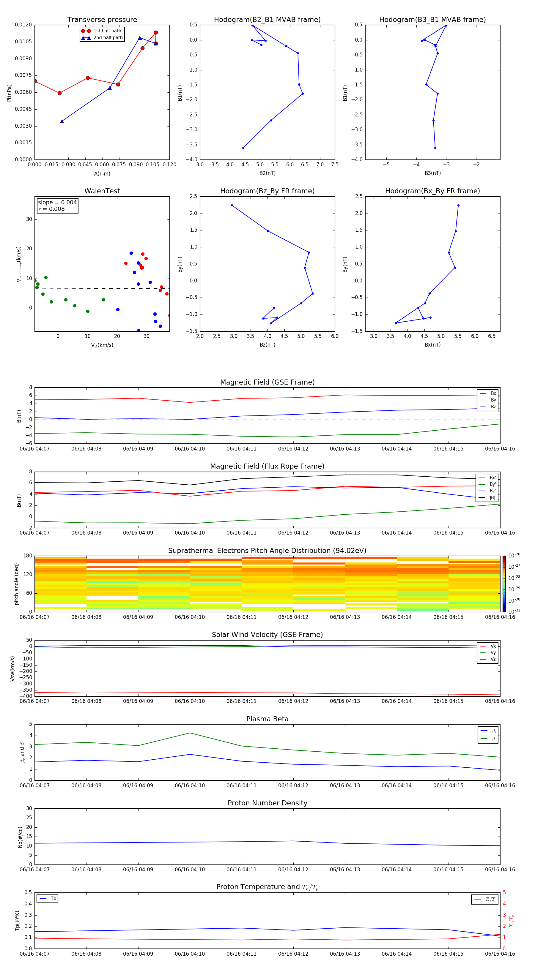Click the "pitch angle (deg)" axis label

click(x=16, y=584)
